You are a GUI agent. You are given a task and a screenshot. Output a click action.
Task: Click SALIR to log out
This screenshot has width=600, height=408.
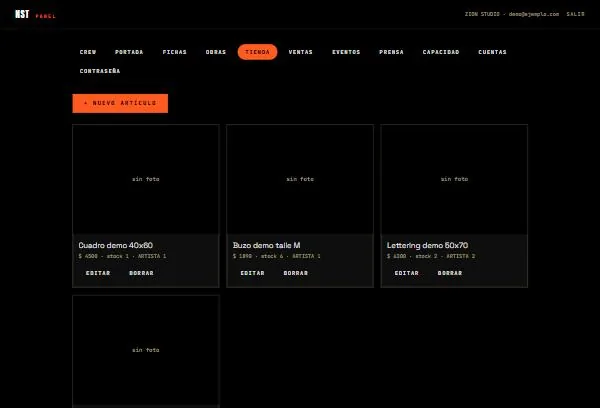576,14
